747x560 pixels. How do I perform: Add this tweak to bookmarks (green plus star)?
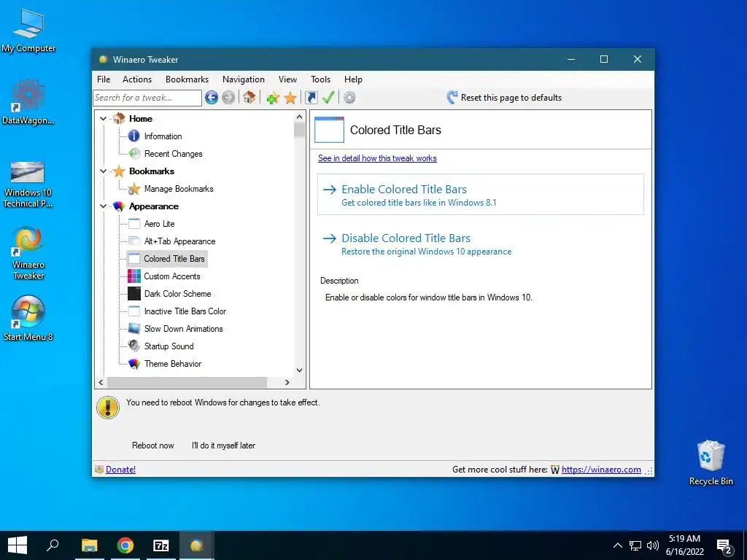click(x=273, y=98)
